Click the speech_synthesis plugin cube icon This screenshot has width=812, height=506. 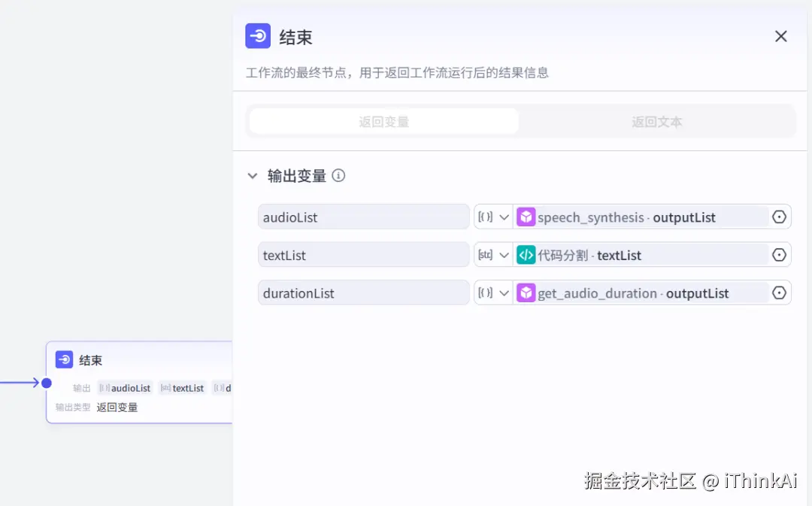(x=526, y=217)
